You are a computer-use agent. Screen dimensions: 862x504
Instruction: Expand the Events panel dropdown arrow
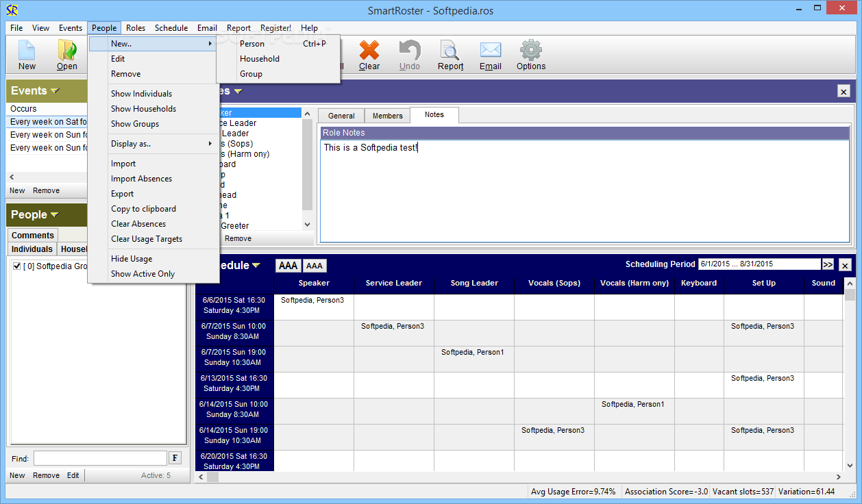(55, 91)
